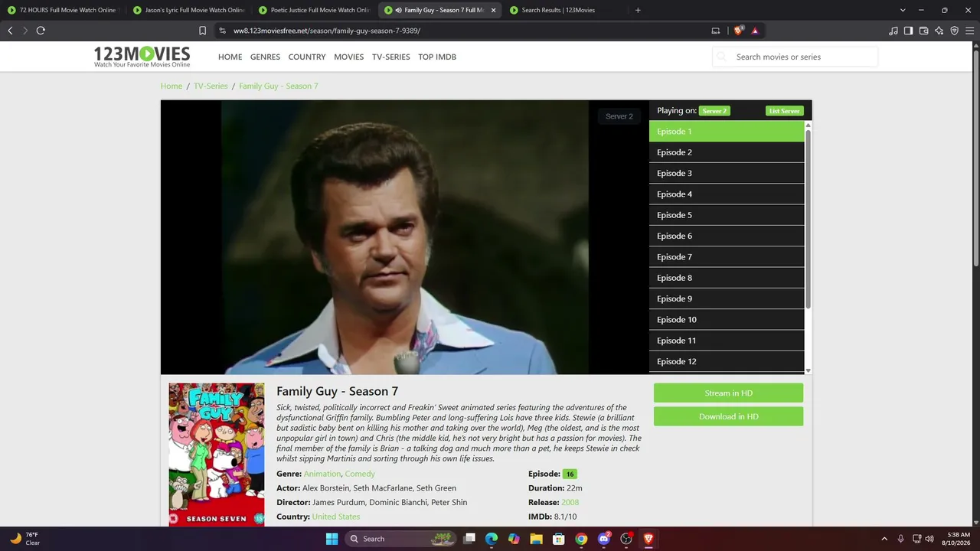
Task: Open the Windows Start menu
Action: [332, 539]
